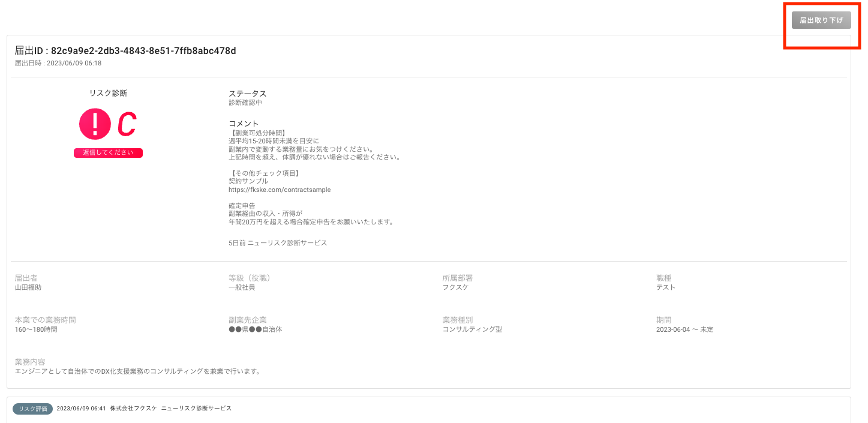Click the 株式会社フクスケ risk evaluation entry
The height and width of the screenshot is (423, 868).
[133, 409]
